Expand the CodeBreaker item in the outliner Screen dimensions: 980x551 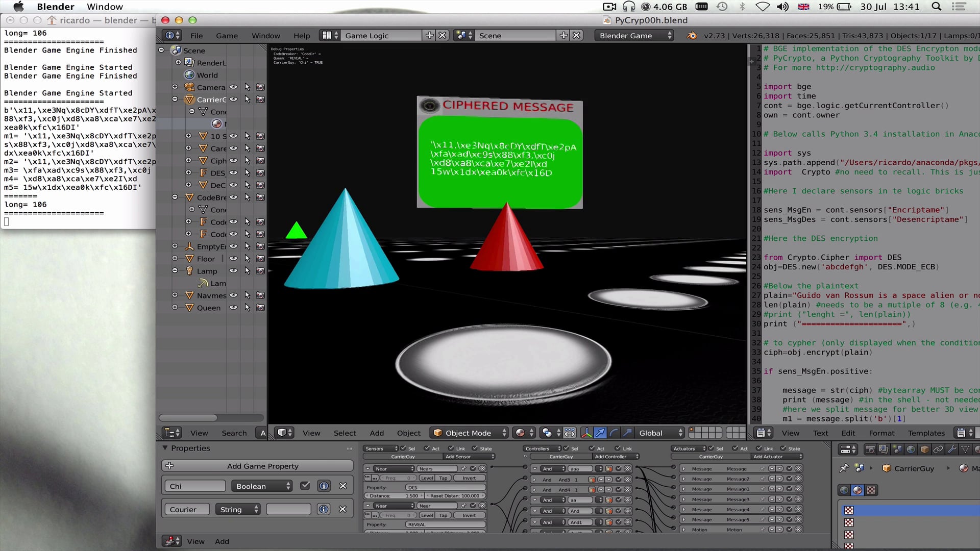click(175, 197)
